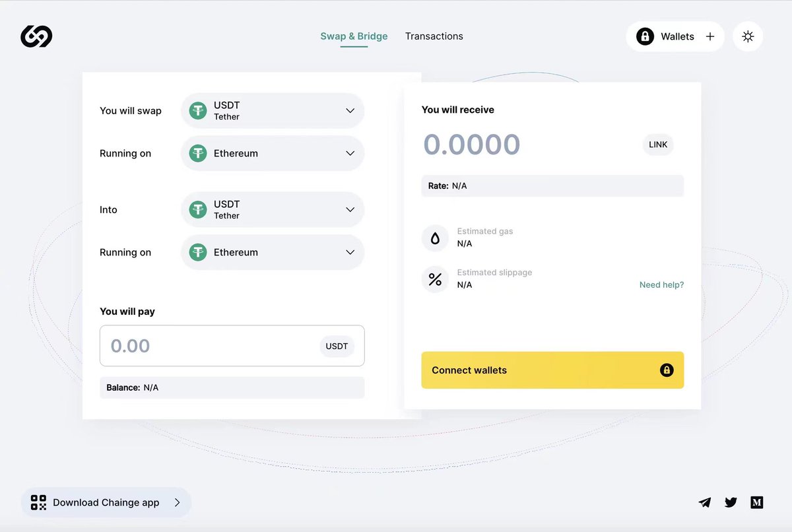This screenshot has width=792, height=532.
Task: Click the 'Rate: N/A' bar
Action: coord(552,185)
